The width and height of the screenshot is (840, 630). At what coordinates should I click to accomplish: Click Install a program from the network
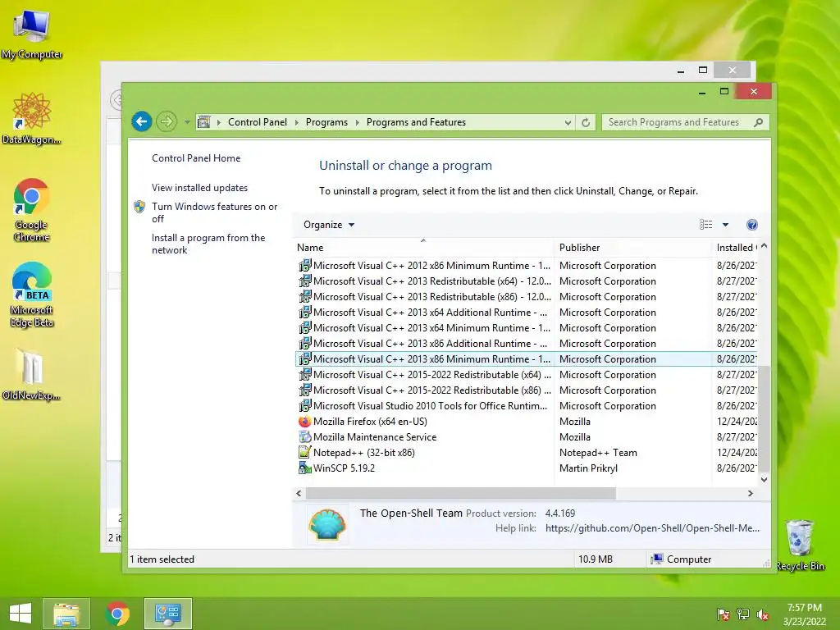[208, 244]
